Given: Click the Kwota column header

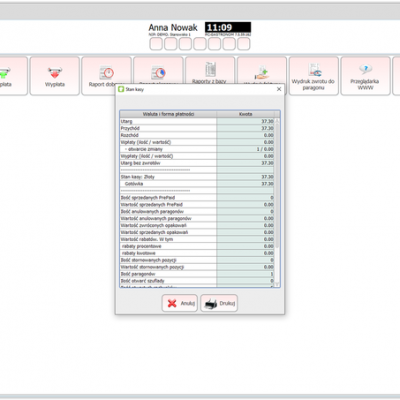Looking at the screenshot, I should tap(245, 114).
